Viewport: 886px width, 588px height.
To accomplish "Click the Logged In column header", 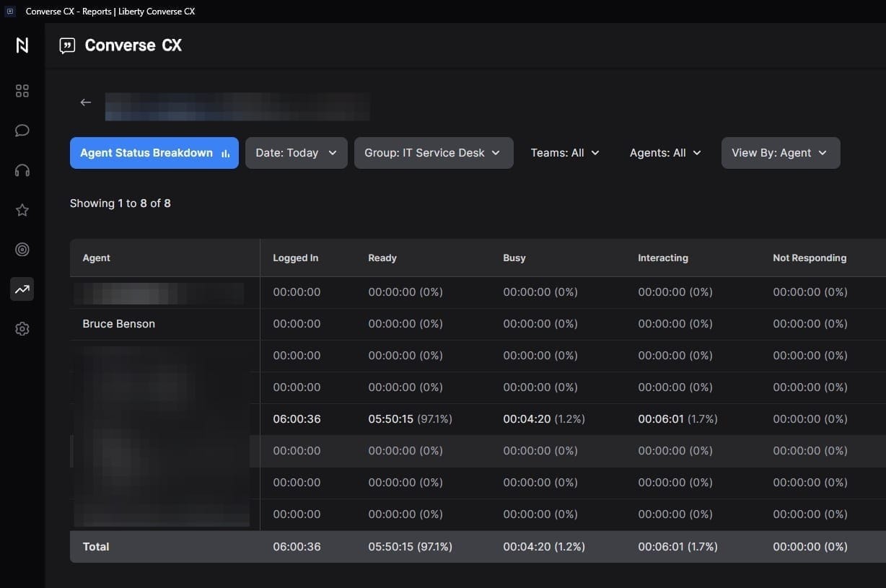I will pyautogui.click(x=295, y=258).
